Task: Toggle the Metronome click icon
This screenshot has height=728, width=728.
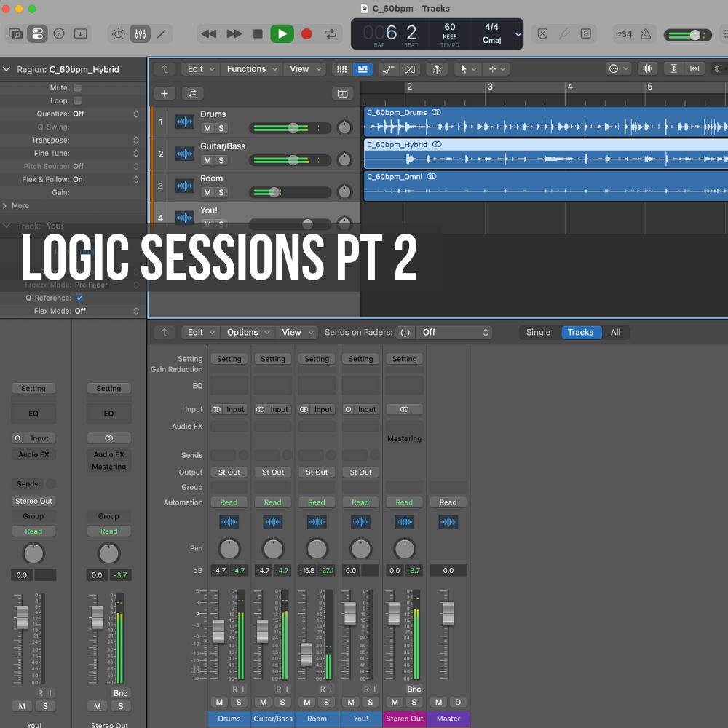Action: [645, 34]
